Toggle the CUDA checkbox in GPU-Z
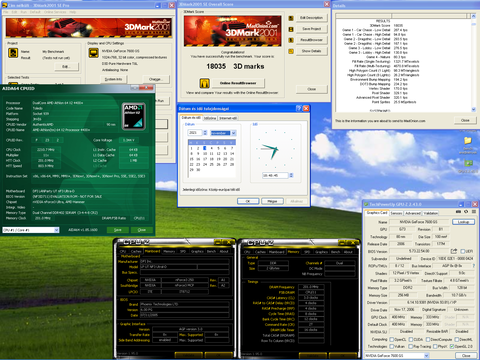Screen dimensions: 480x360 pyautogui.click(x=411, y=339)
